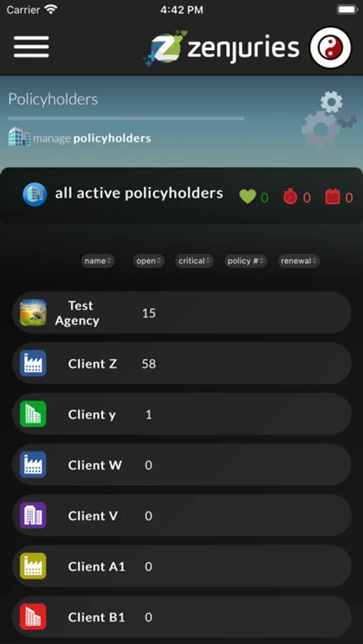Sort list by the name column
Screen dimensions: 363x644
click(x=98, y=260)
